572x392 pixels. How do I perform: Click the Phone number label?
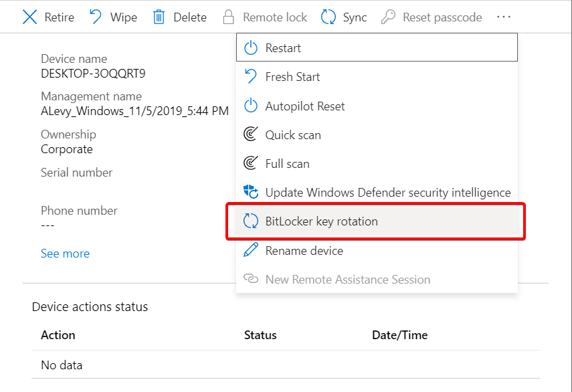(79, 211)
